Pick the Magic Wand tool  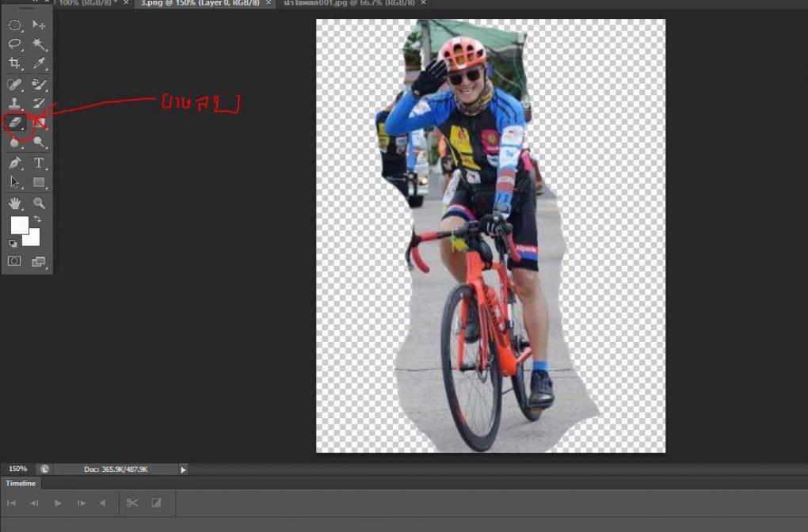(39, 44)
